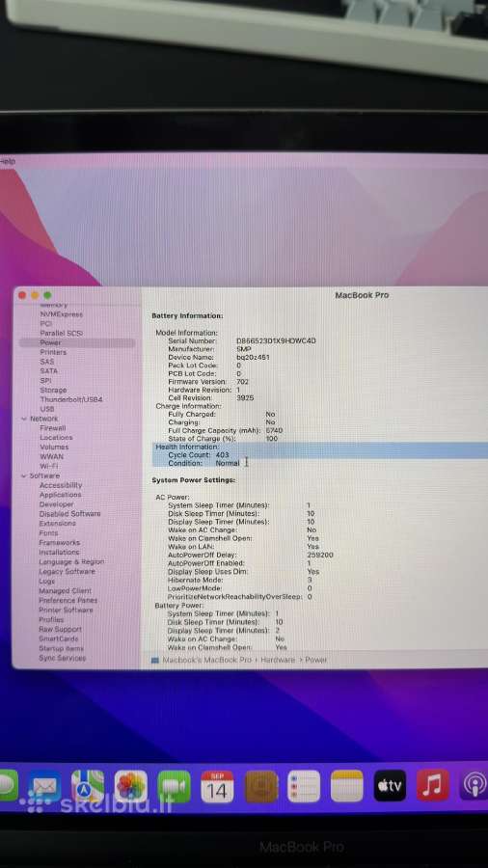Open the Notes app in the Dock

(347, 785)
